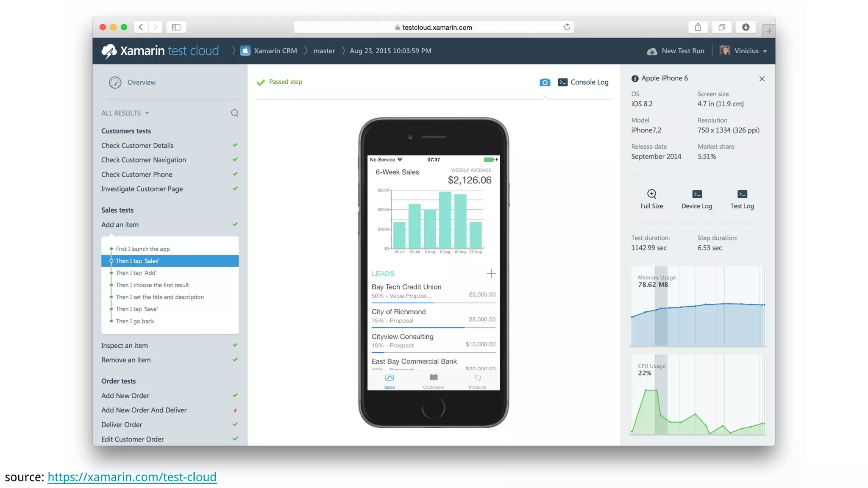
Task: Select step 'Then I tap Sales'
Action: click(x=170, y=261)
